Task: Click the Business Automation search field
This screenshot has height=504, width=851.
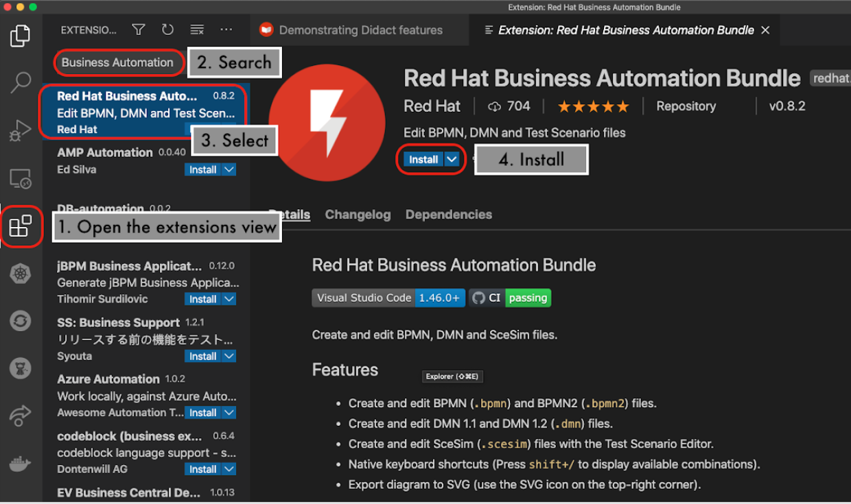Action: tap(118, 62)
